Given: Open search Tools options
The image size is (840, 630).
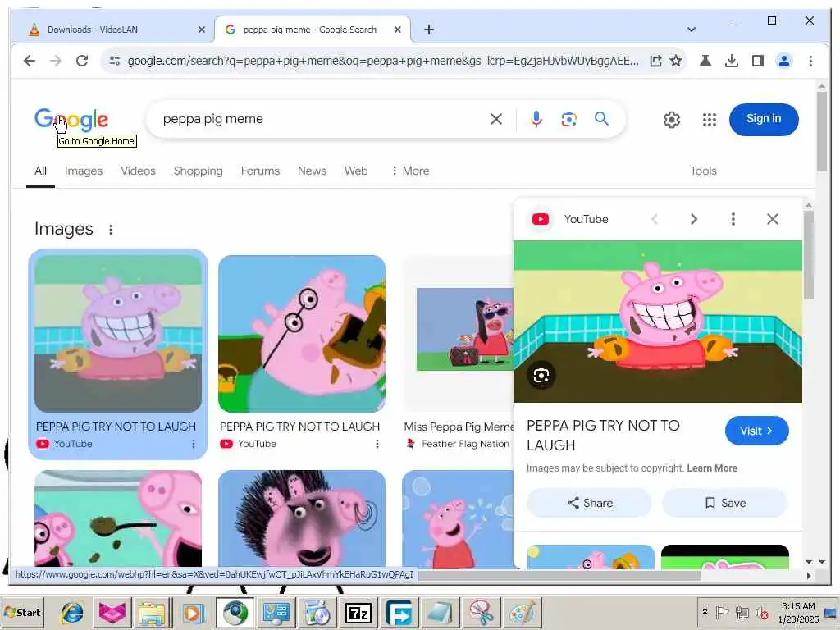Looking at the screenshot, I should pyautogui.click(x=703, y=171).
